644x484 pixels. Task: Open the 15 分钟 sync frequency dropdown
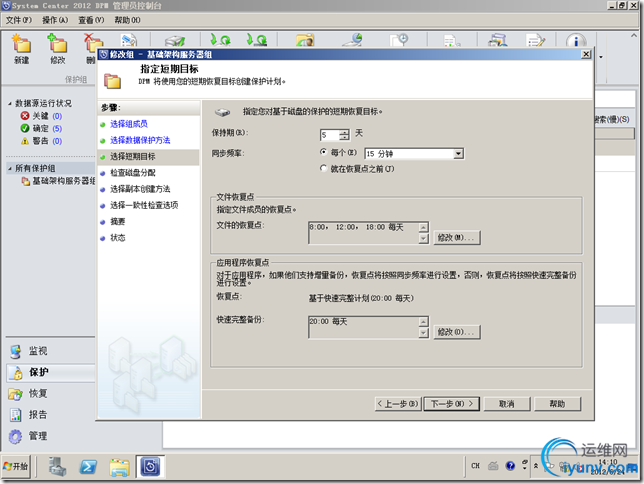point(458,154)
